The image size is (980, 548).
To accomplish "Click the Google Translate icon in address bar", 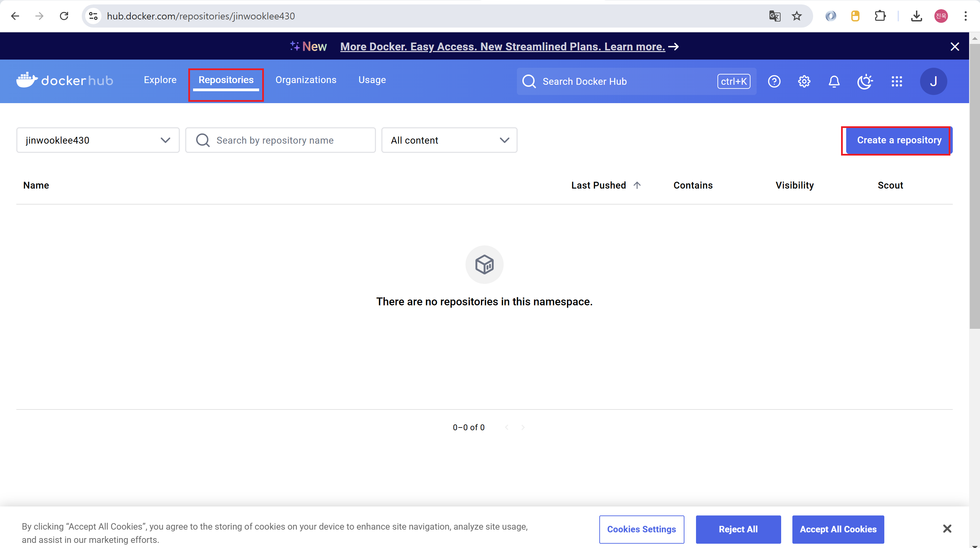I will click(x=775, y=16).
